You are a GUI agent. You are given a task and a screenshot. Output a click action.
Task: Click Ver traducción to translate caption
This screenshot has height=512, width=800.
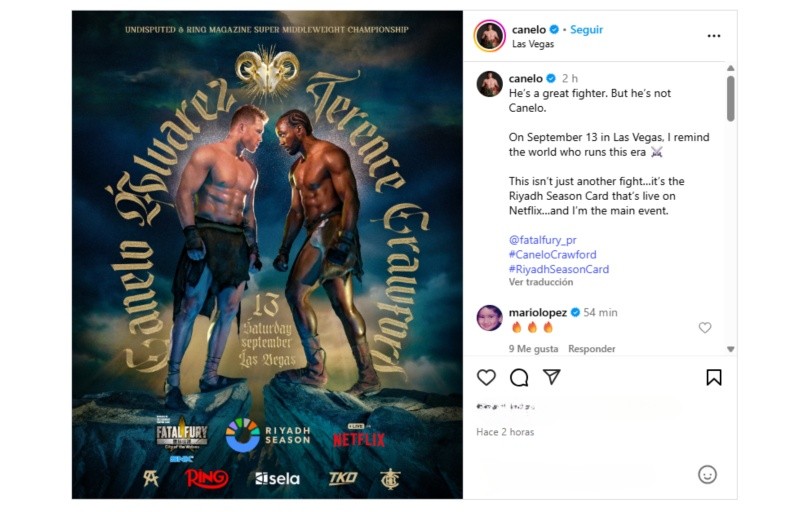click(x=541, y=282)
